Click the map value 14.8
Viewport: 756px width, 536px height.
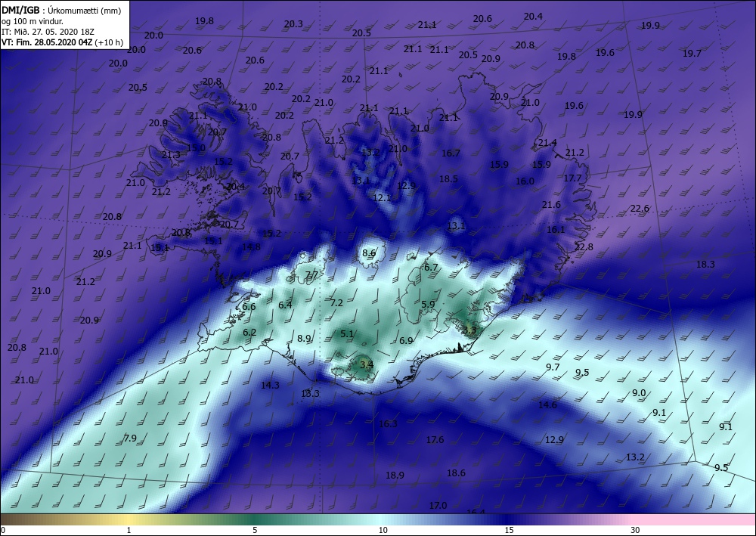click(x=251, y=246)
